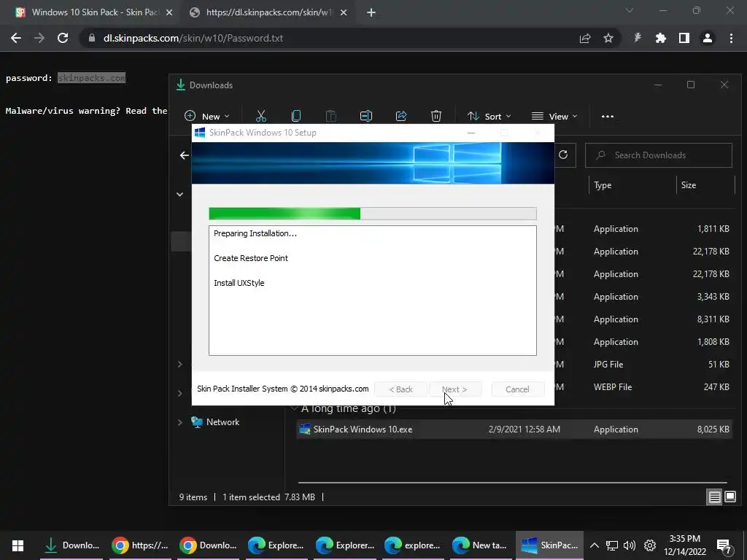Open the Chrome three-dot menu

point(731,38)
